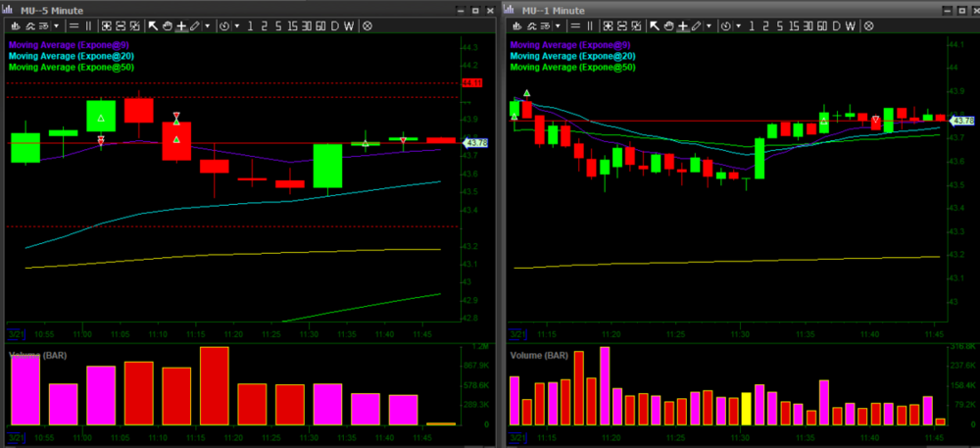This screenshot has width=980, height=448.
Task: Open indicator dropdown arrow in 1 Minute toolbar
Action: [558, 25]
